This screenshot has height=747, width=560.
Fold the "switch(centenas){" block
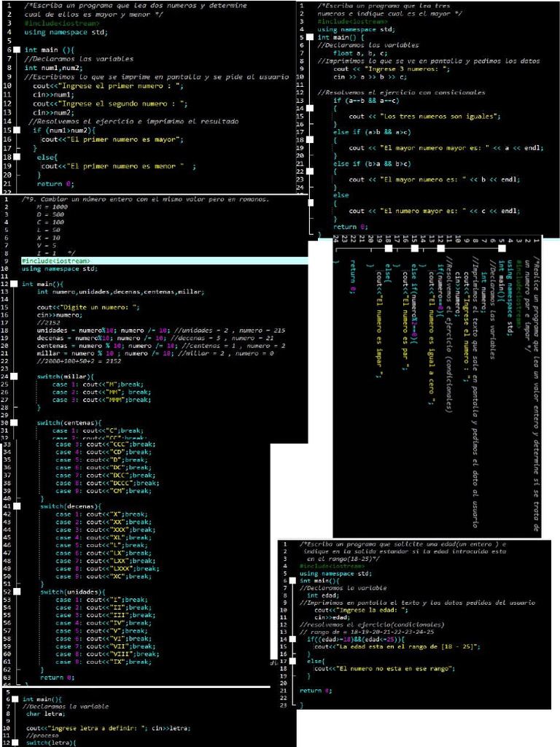click(15, 422)
